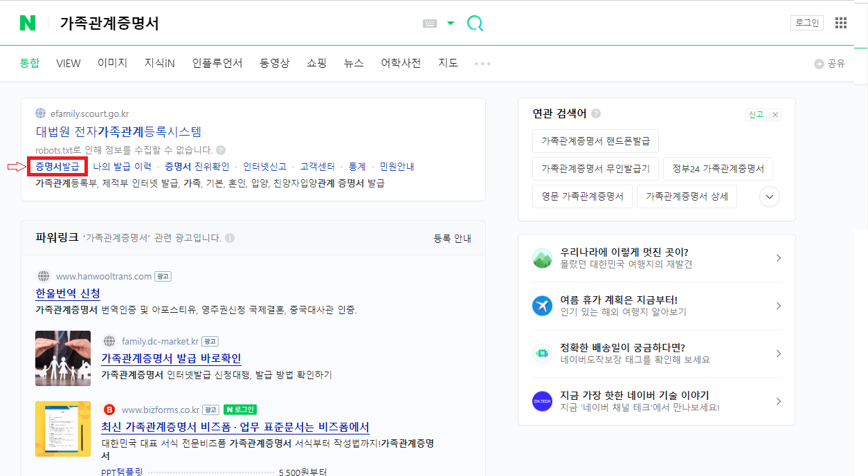Screen dimensions: 868x476
Task: Switch to the 이미지 tab
Action: pos(113,63)
